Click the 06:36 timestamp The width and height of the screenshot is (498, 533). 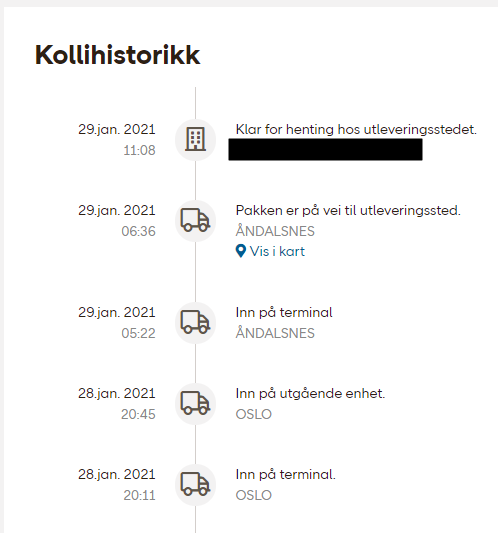click(x=138, y=231)
